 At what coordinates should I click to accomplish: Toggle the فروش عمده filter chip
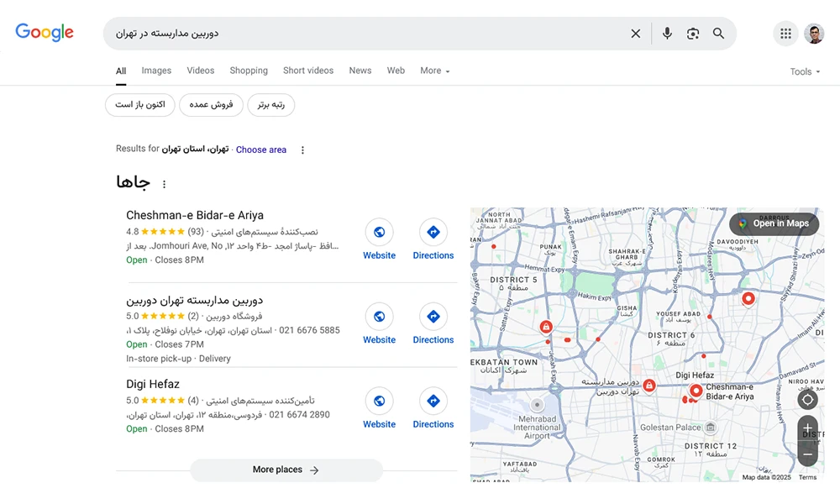(211, 104)
